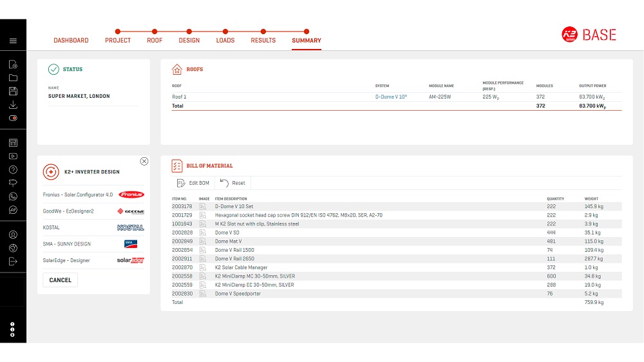The image size is (644, 362).
Task: Open the D-Dome V 10° system link
Action: point(391,97)
